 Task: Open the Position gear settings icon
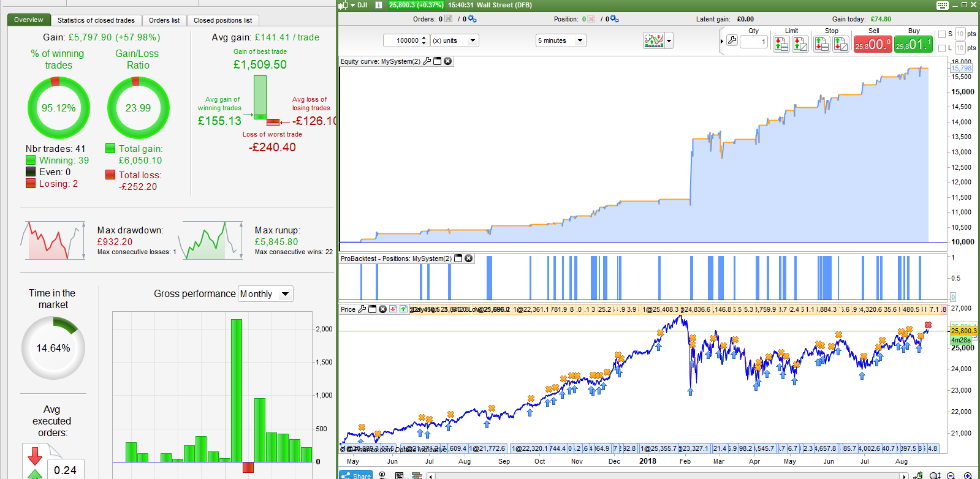pos(614,19)
